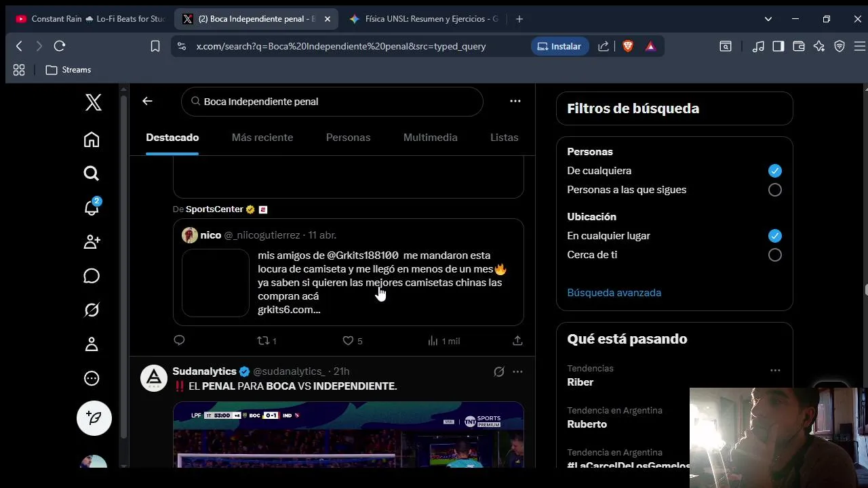Go back with the search arrow
The height and width of the screenshot is (488, 868).
[147, 101]
